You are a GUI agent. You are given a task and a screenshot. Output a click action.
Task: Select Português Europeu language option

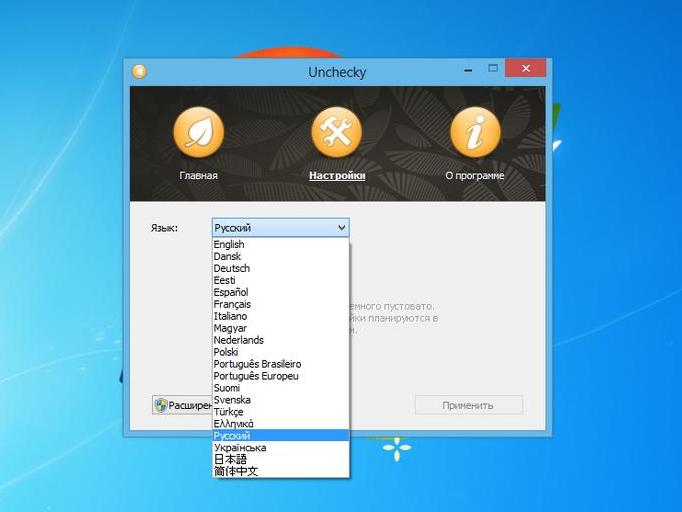(281, 376)
